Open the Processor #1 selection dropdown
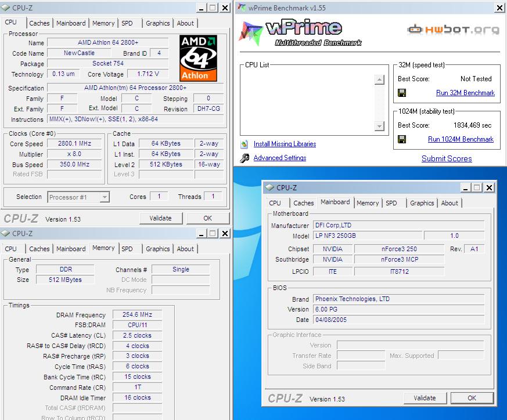This screenshot has height=420, width=507. 104,197
